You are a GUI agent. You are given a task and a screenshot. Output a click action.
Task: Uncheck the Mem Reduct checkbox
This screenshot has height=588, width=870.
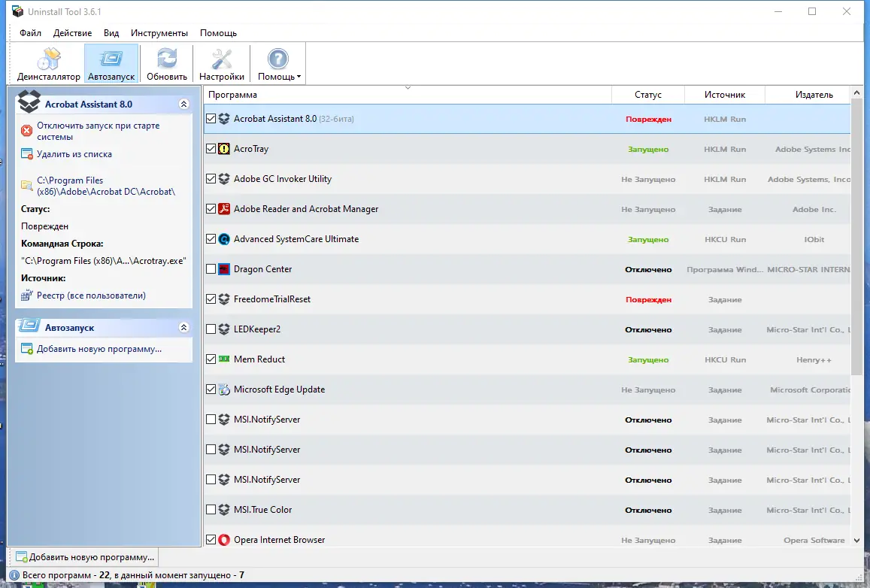coord(211,359)
